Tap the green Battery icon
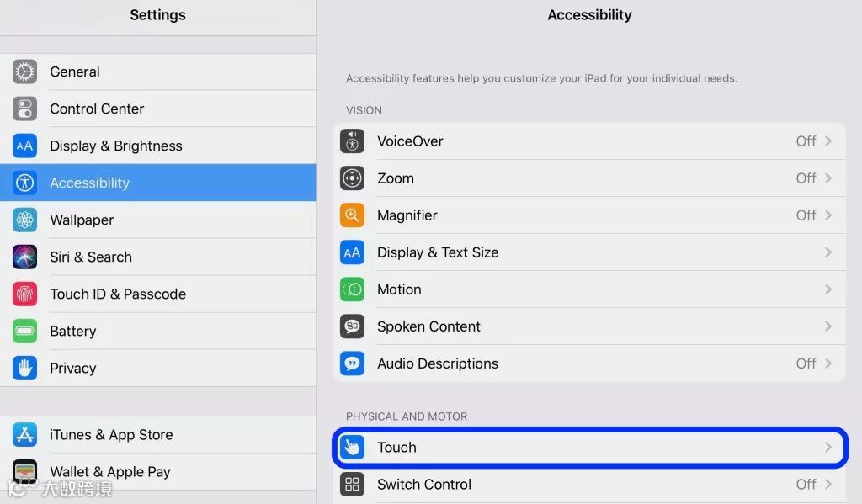The width and height of the screenshot is (862, 504). pyautogui.click(x=24, y=331)
